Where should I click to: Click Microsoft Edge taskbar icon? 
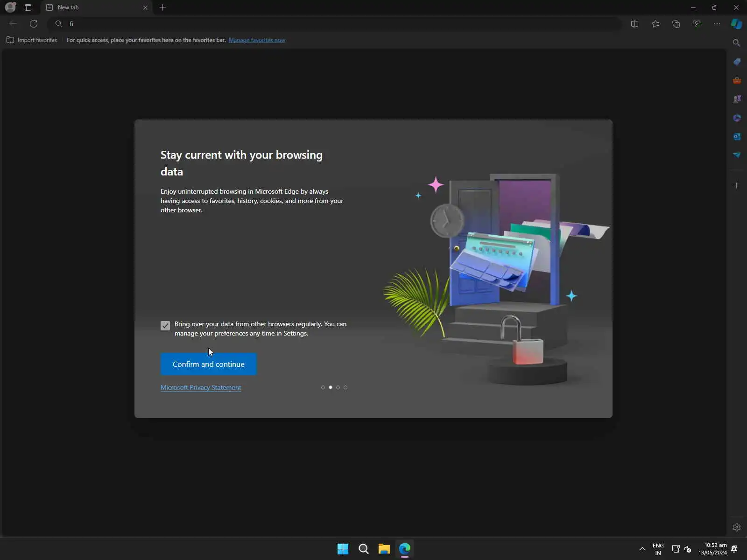(404, 549)
